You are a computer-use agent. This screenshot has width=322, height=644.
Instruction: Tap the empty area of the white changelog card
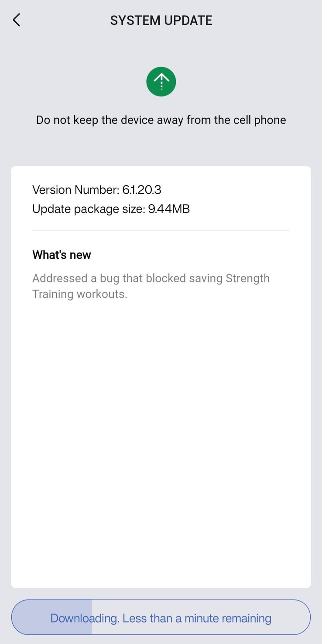pos(161,436)
